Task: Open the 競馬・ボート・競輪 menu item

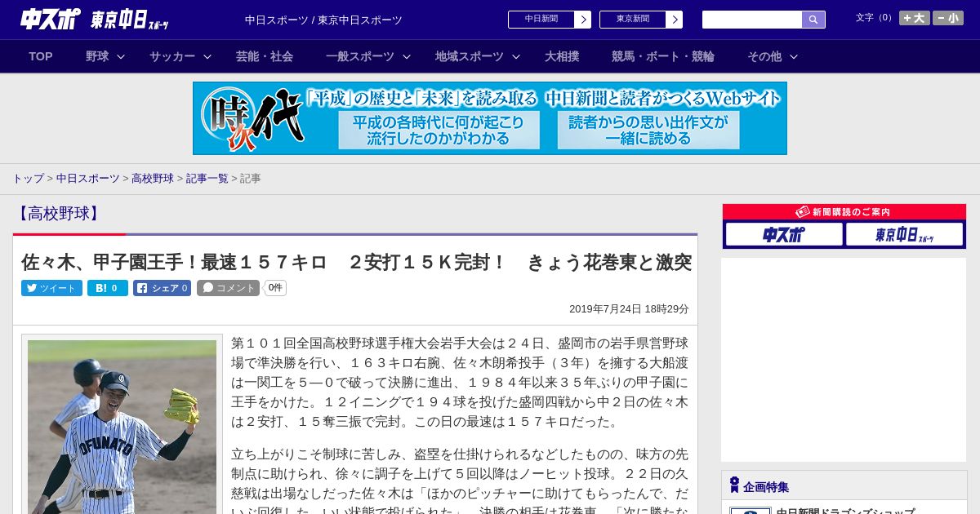Action: click(663, 56)
